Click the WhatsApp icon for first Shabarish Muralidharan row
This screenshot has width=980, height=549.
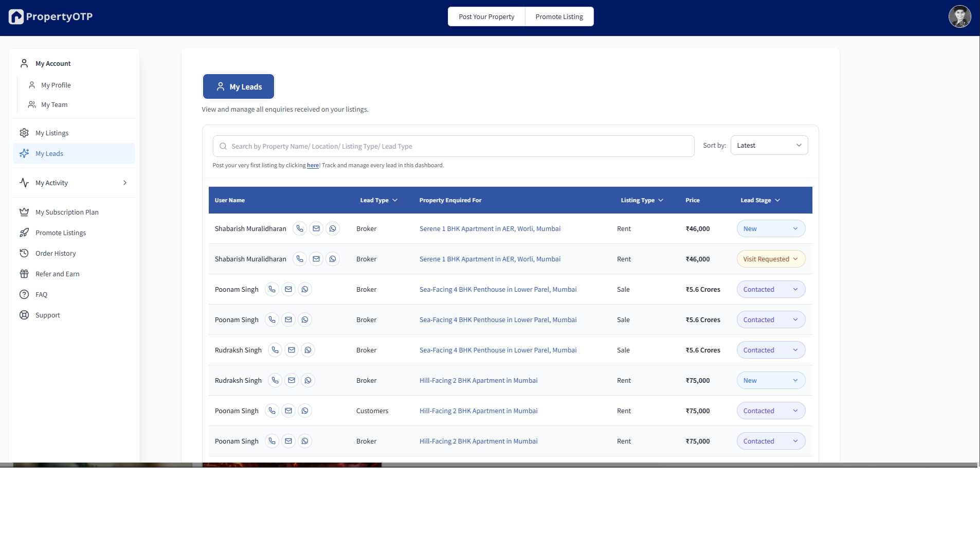point(333,228)
